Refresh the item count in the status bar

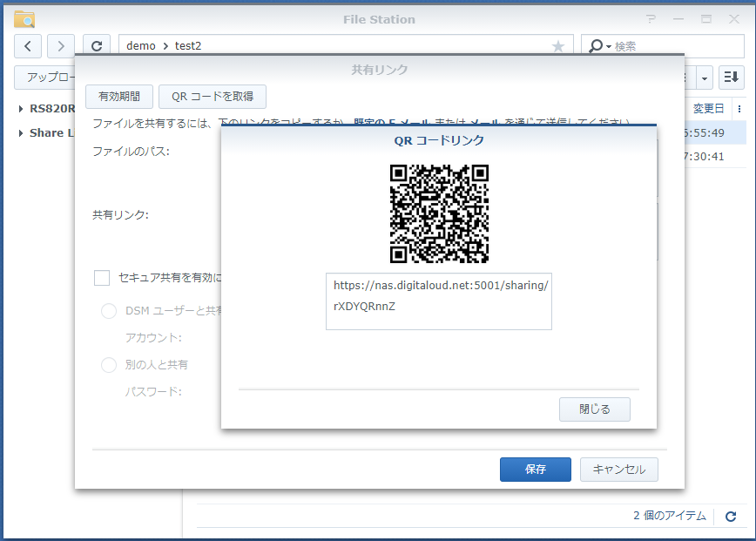pyautogui.click(x=731, y=517)
